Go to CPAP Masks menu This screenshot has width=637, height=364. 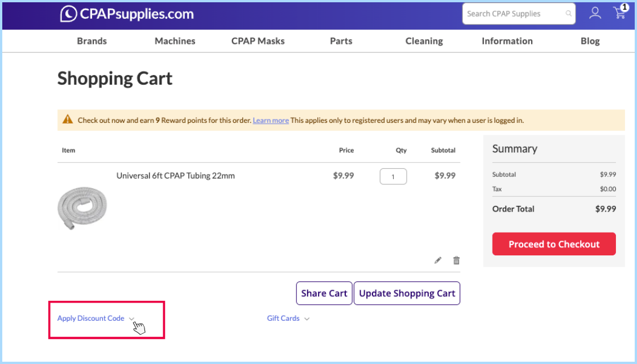258,41
